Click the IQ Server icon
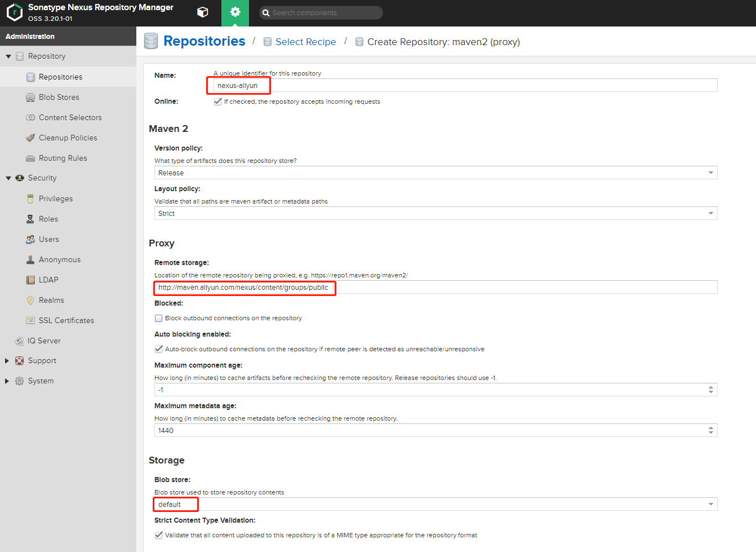This screenshot has height=552, width=756. (19, 341)
